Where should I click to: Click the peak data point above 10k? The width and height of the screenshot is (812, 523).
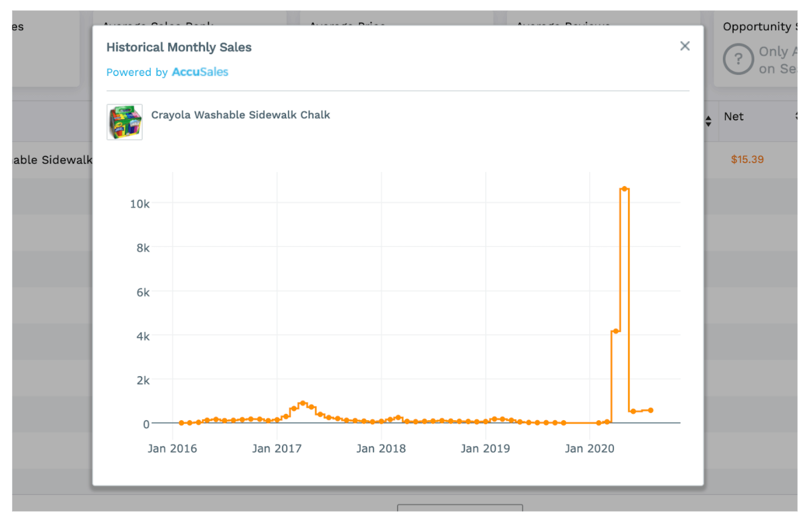click(624, 189)
